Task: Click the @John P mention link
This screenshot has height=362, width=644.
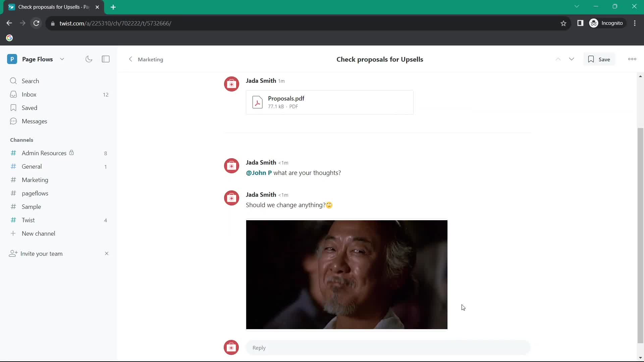Action: [259, 172]
